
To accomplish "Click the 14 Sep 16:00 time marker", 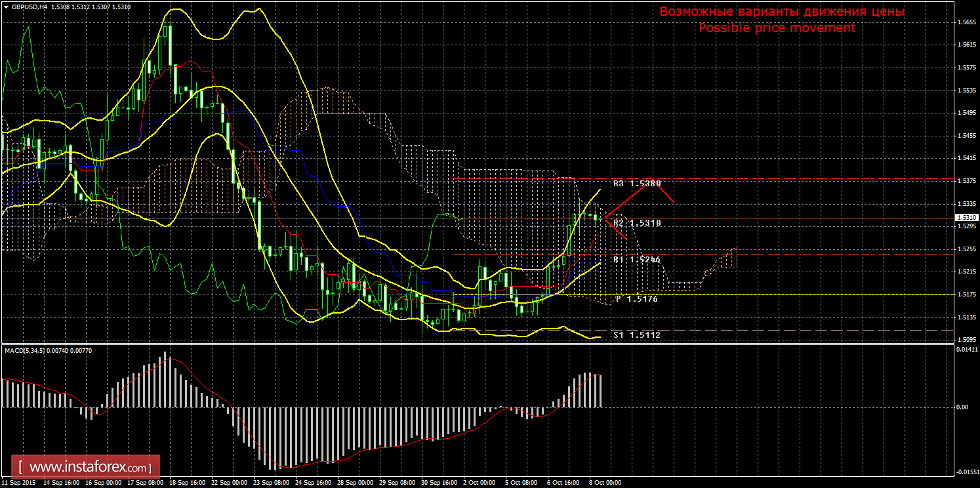I will click(61, 483).
